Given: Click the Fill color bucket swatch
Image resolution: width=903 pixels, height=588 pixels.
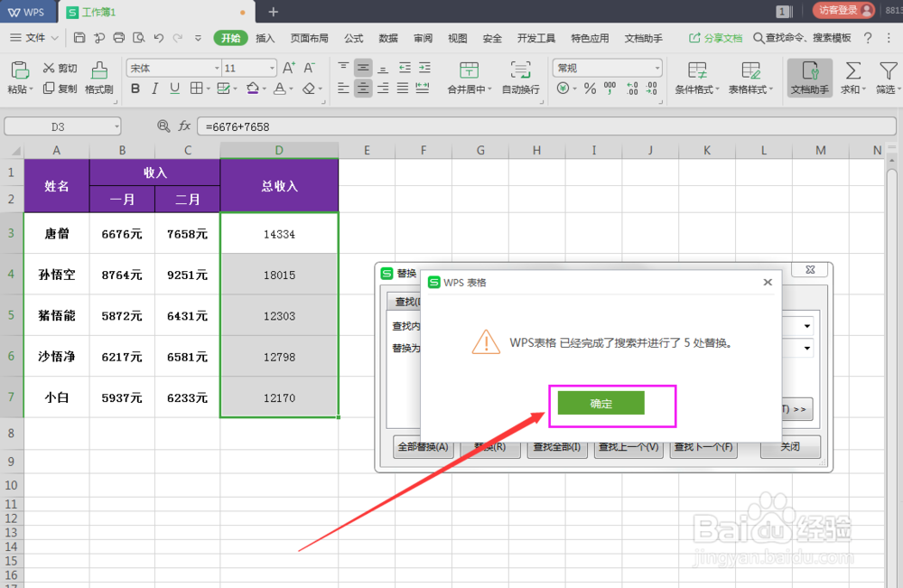Looking at the screenshot, I should pyautogui.click(x=253, y=89).
